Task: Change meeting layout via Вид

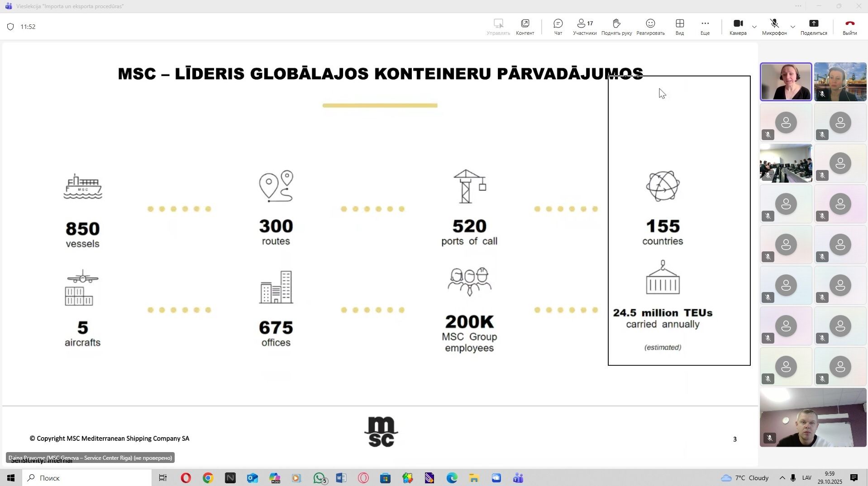Action: click(x=679, y=27)
